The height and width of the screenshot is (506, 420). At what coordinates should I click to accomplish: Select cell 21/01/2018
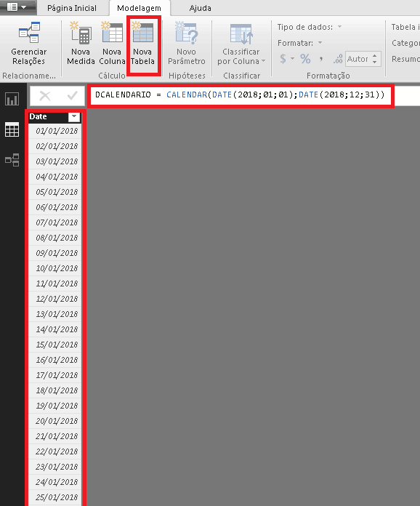tap(54, 436)
